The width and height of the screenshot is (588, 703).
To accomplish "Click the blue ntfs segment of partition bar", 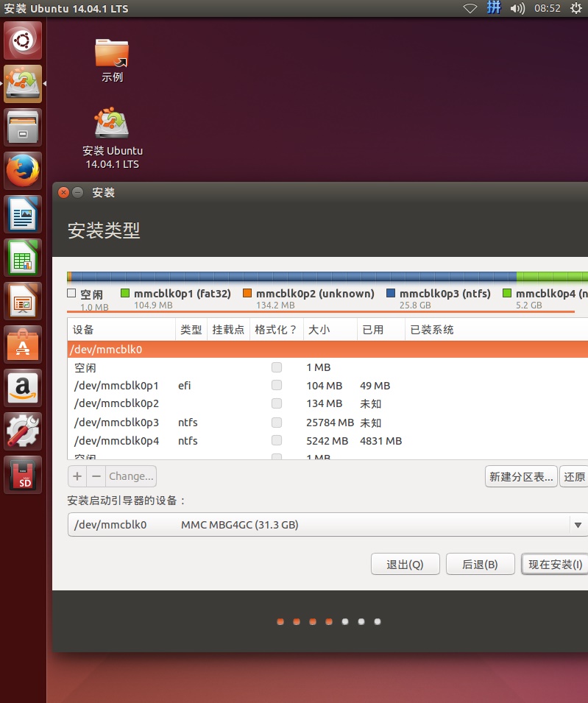I will [x=294, y=277].
